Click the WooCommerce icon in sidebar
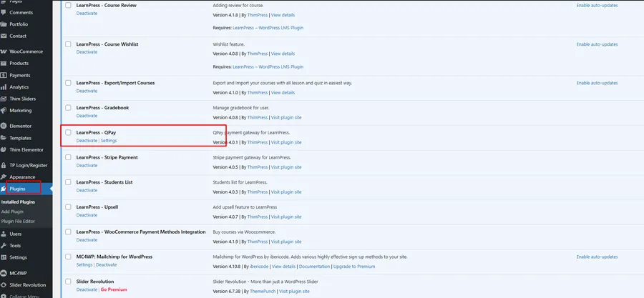 tap(4, 51)
